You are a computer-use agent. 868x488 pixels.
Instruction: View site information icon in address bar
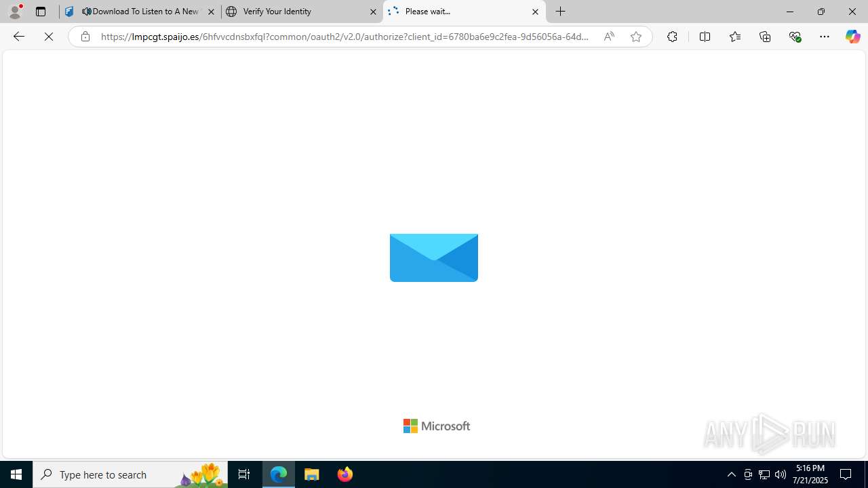(85, 37)
